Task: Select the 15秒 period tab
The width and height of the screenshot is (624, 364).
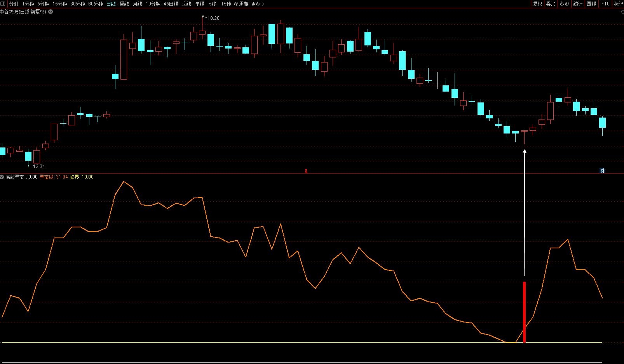Action: (x=226, y=4)
